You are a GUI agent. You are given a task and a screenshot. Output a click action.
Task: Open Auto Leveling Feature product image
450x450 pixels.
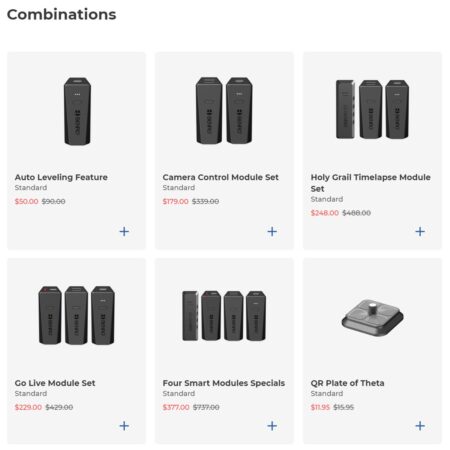click(x=77, y=111)
